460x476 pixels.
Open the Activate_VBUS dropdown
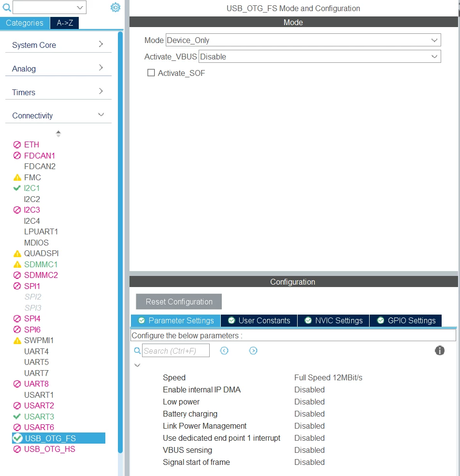tap(319, 57)
